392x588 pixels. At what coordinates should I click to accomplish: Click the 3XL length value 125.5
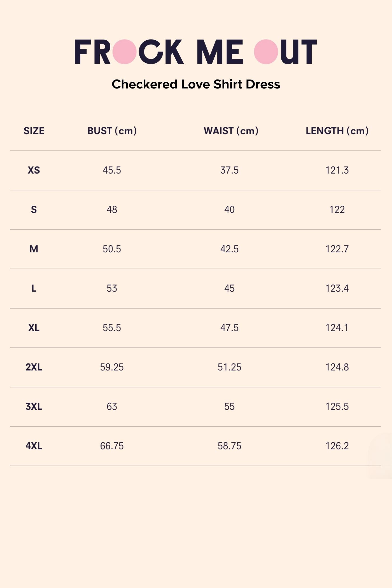click(x=337, y=407)
